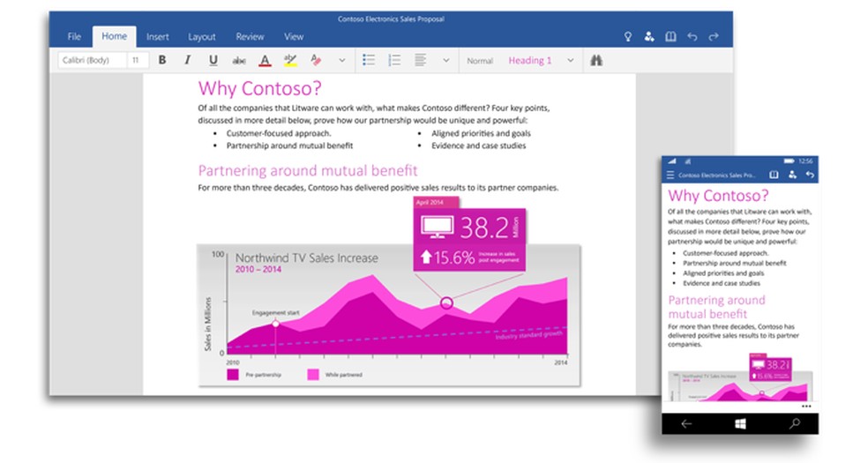Tap the sales chart thumbnail on phone

[x=740, y=377]
